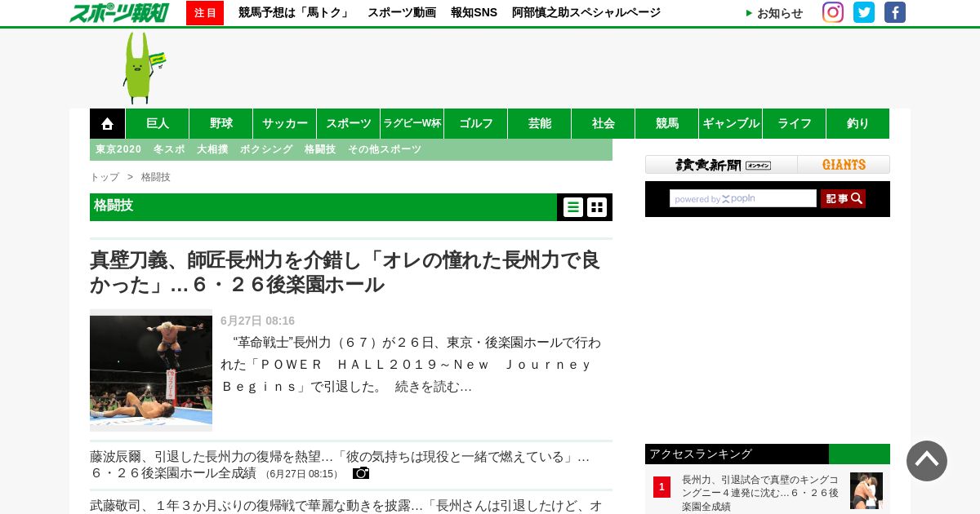Click into the popIn search field
The width and height of the screenshot is (980, 514).
coord(743,198)
